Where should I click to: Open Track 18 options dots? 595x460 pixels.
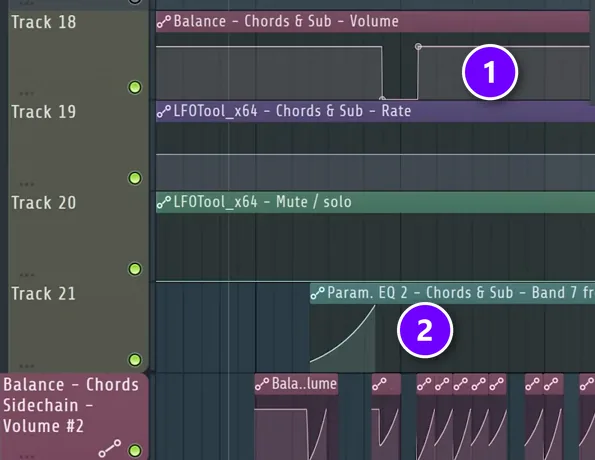[x=27, y=93]
